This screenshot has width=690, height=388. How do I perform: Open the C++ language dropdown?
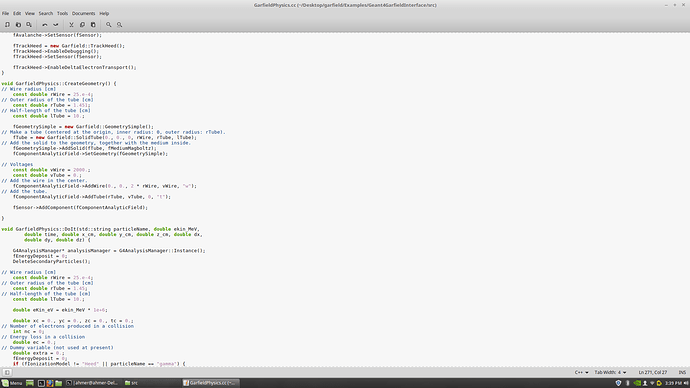coord(581,372)
